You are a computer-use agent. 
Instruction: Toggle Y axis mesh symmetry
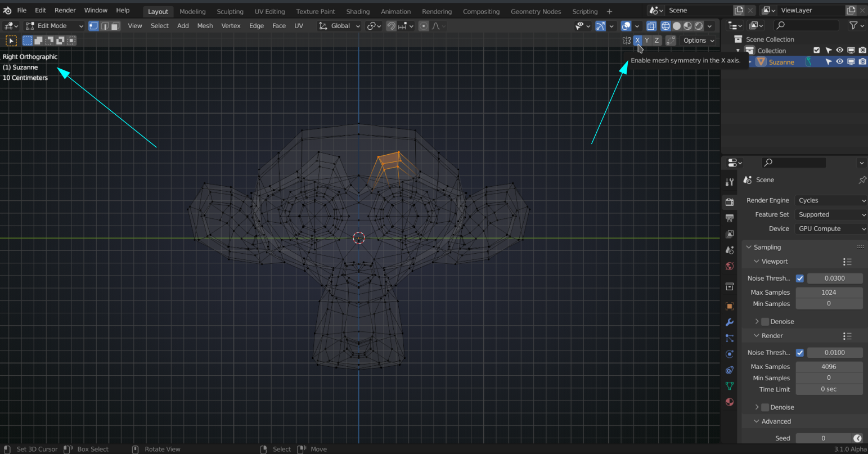click(x=646, y=40)
